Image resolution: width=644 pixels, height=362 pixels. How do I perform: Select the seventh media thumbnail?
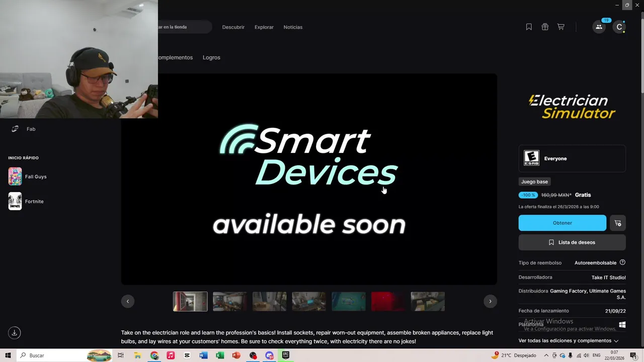pos(428,301)
